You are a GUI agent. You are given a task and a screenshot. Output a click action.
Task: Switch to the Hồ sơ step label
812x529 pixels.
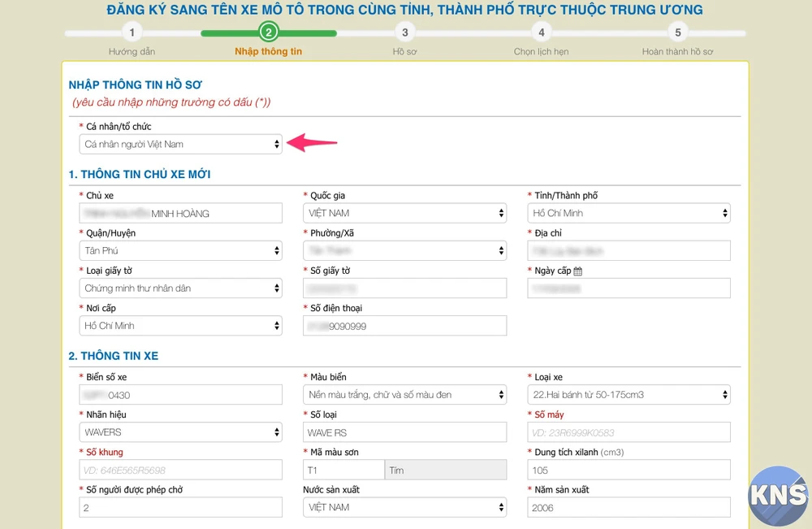pyautogui.click(x=404, y=52)
